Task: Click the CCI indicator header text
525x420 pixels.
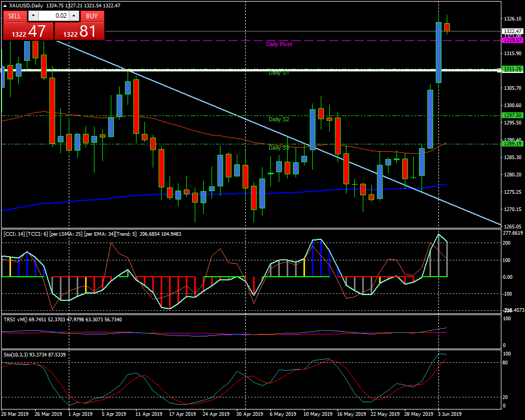Action: (92, 234)
